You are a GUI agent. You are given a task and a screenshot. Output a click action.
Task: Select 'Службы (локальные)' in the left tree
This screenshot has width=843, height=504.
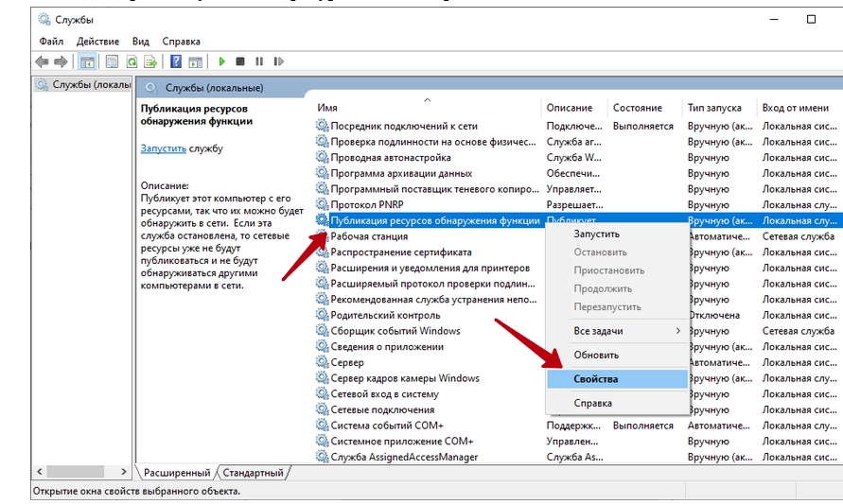pyautogui.click(x=83, y=85)
